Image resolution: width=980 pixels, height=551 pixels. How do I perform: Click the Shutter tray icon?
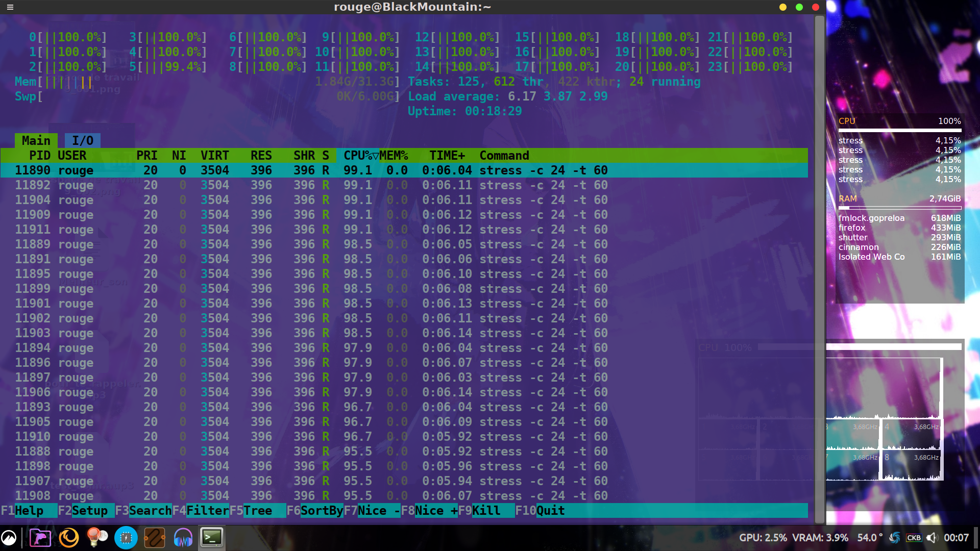(894, 538)
